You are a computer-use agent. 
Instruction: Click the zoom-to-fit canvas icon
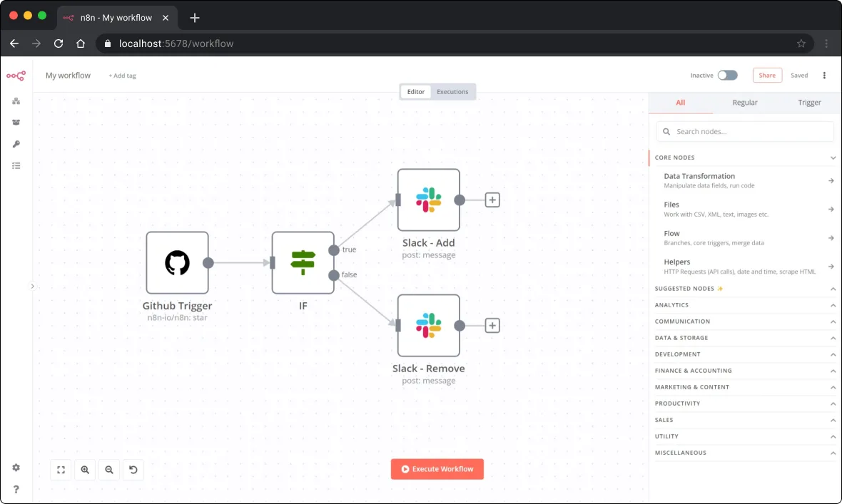tap(61, 470)
